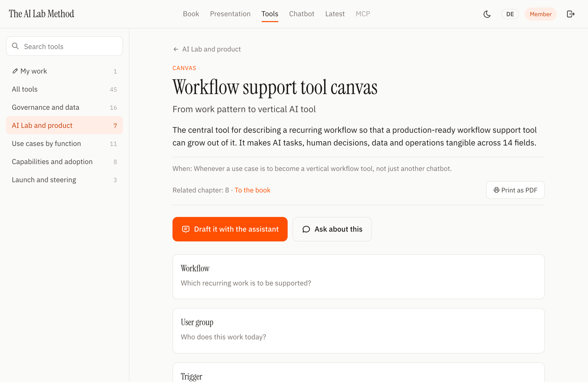Go back to AI Lab and product
Viewport: 588px width, 382px height.
pyautogui.click(x=207, y=49)
